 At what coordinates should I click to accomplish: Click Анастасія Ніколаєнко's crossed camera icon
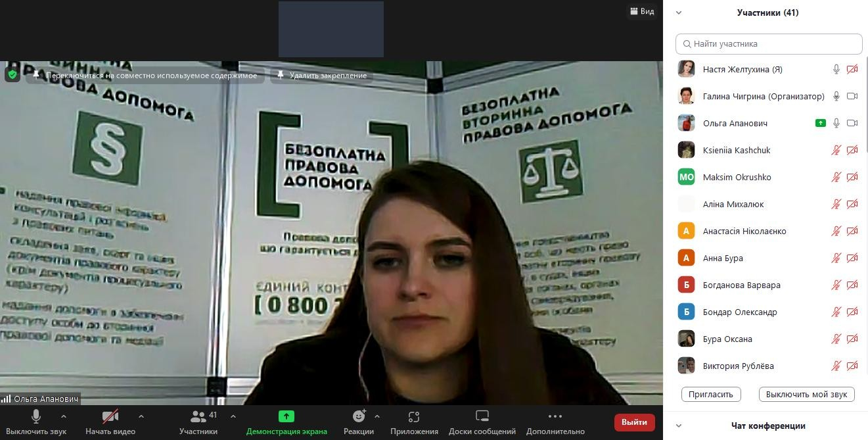point(852,231)
